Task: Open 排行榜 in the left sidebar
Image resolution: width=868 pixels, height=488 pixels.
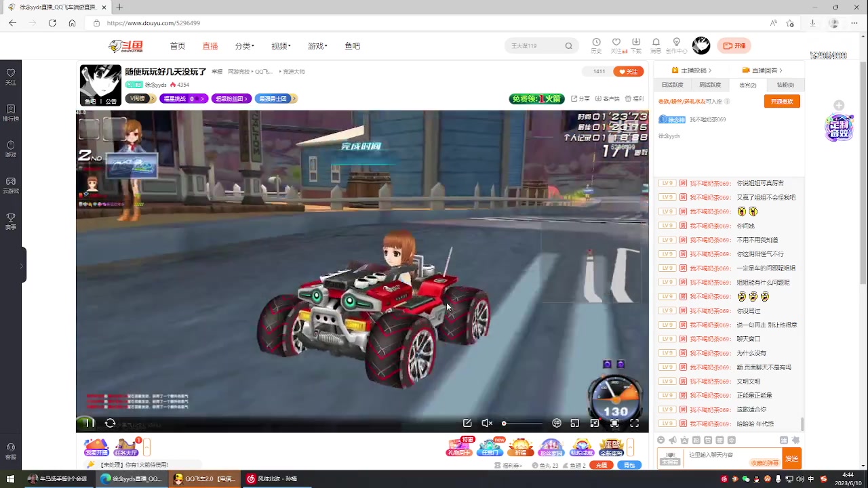Action: pos(11,113)
